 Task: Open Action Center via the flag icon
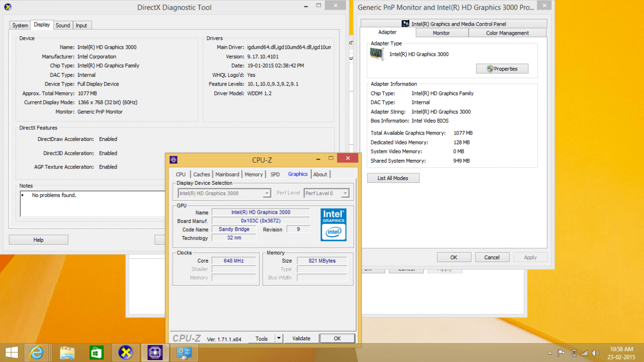pos(561,353)
